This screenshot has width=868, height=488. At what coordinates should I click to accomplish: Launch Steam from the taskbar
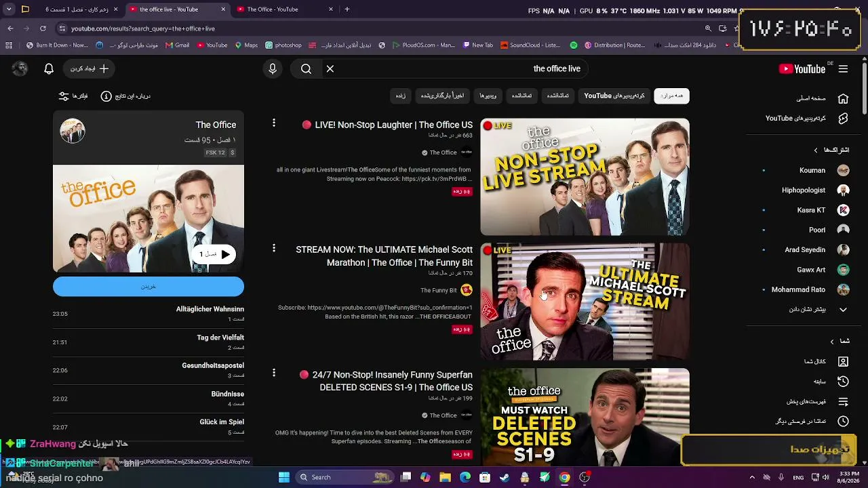505,477
